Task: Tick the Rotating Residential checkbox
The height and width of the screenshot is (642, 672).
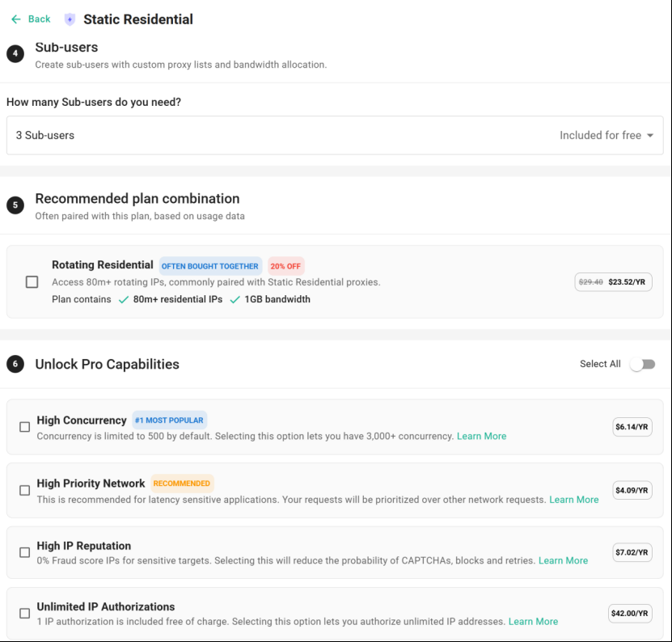Action: 32,282
